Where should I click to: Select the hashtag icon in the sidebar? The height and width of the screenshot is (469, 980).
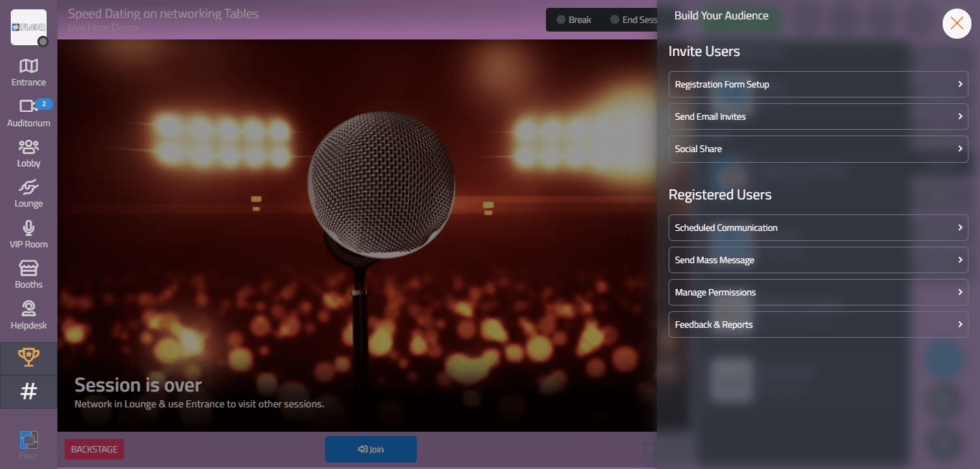coord(29,392)
